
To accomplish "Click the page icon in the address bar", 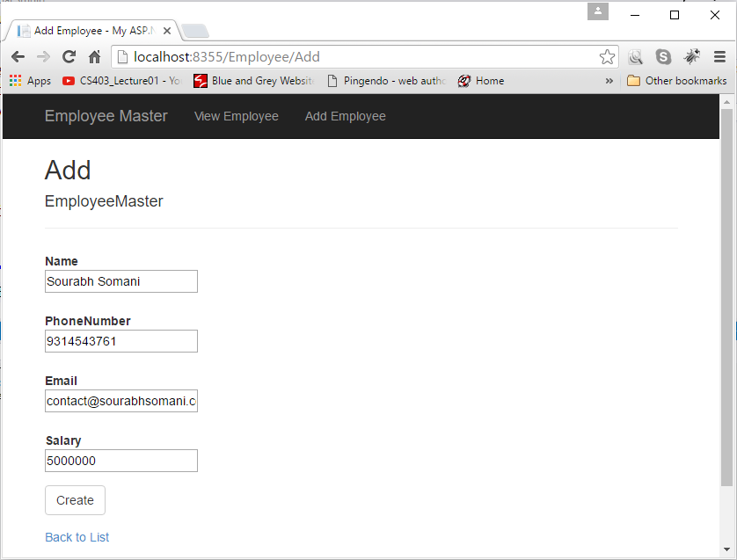I will [x=122, y=57].
